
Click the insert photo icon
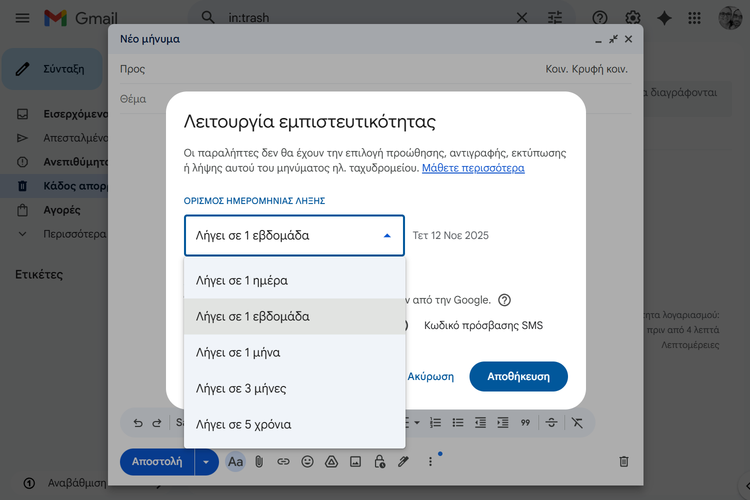coord(355,461)
